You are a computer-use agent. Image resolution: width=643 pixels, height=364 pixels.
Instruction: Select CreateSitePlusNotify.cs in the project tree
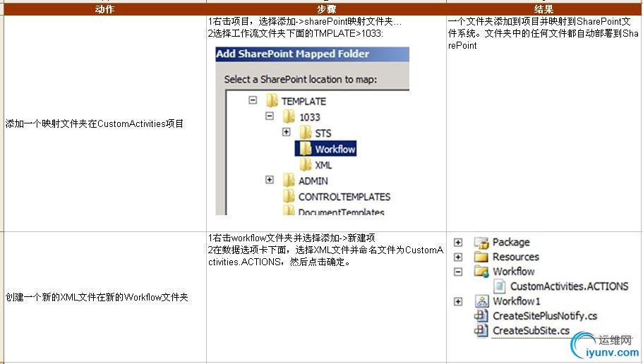point(545,315)
